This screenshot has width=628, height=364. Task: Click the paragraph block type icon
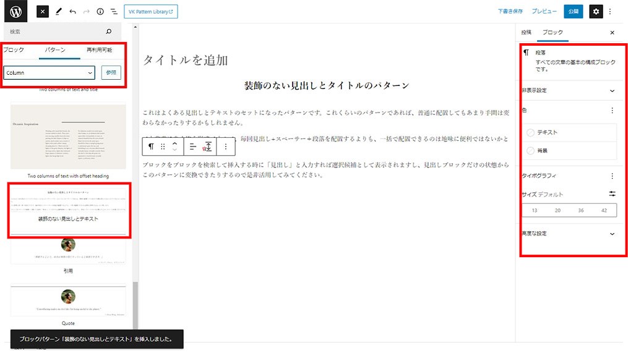click(151, 146)
